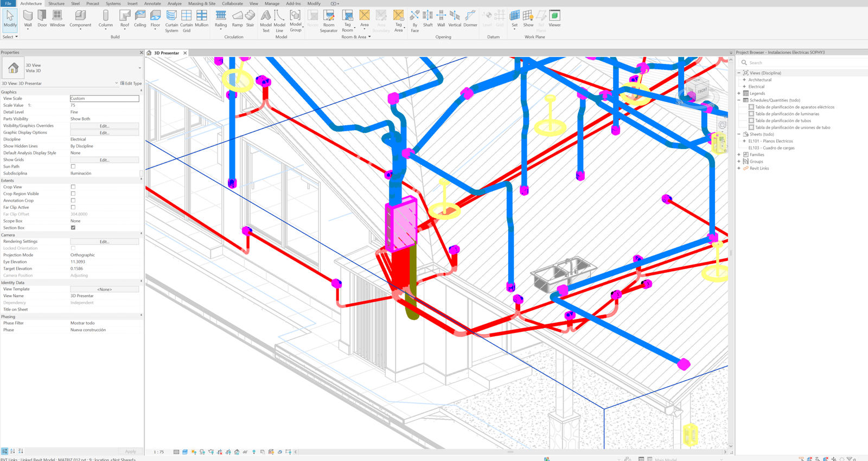Select the Shaft opening tool
This screenshot has height=461, width=868.
click(x=428, y=18)
